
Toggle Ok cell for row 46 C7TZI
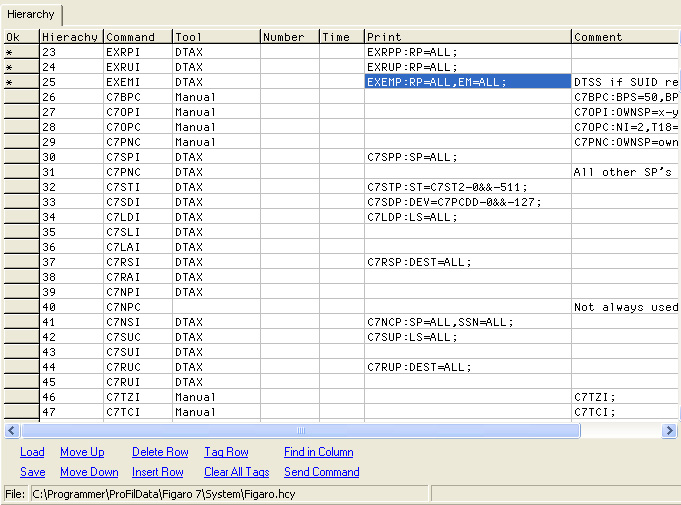[x=20, y=397]
